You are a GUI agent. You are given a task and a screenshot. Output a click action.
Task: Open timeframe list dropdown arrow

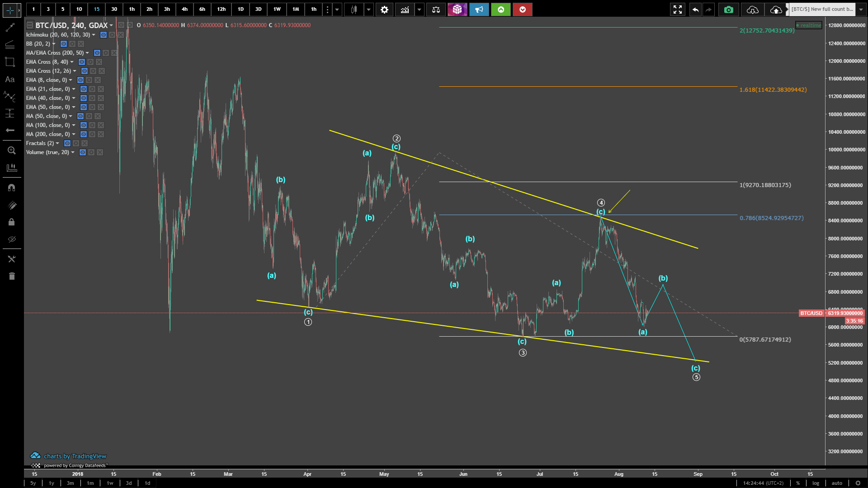point(337,9)
